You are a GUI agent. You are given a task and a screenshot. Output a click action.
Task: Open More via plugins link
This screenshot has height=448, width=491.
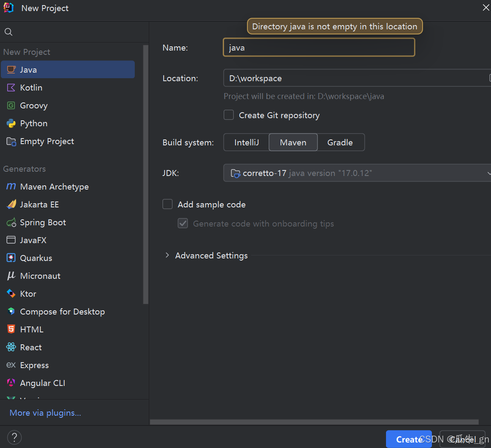45,413
